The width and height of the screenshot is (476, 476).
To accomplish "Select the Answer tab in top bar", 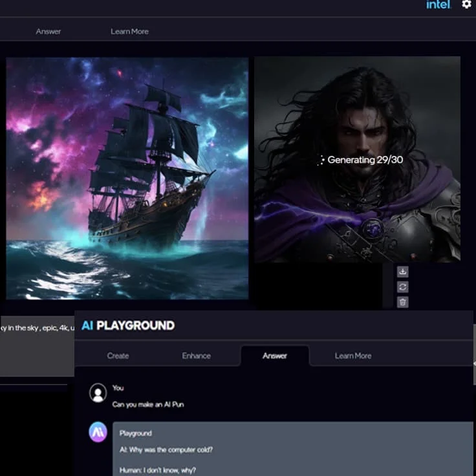I will 49,31.
